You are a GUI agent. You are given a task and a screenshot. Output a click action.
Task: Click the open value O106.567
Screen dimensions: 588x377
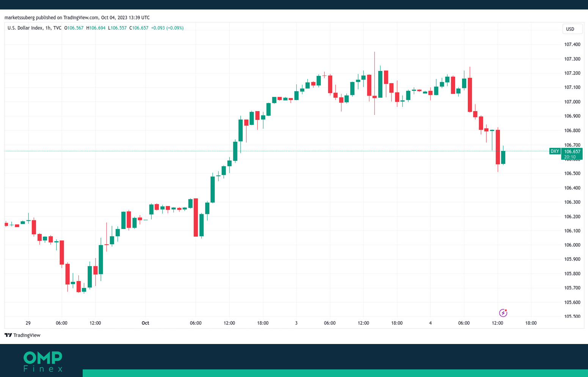[x=74, y=28]
